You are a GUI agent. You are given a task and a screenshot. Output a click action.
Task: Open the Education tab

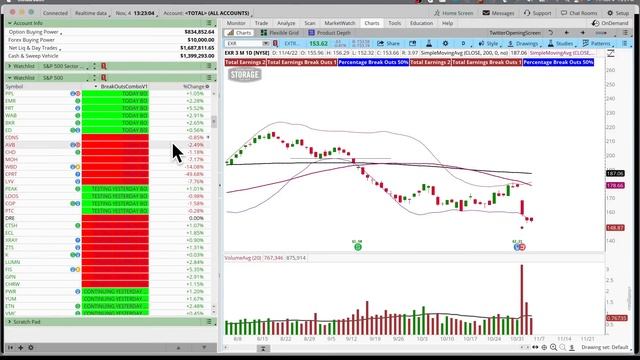tap(421, 23)
